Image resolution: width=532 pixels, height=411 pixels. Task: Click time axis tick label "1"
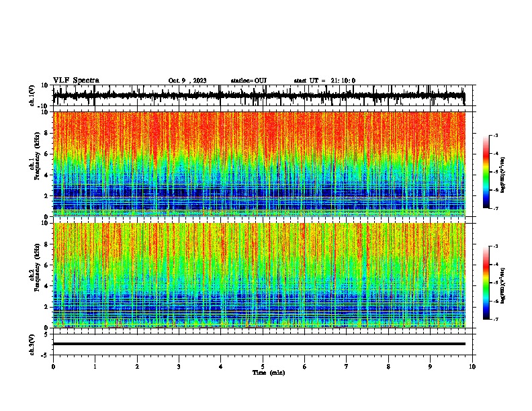tap(95, 367)
